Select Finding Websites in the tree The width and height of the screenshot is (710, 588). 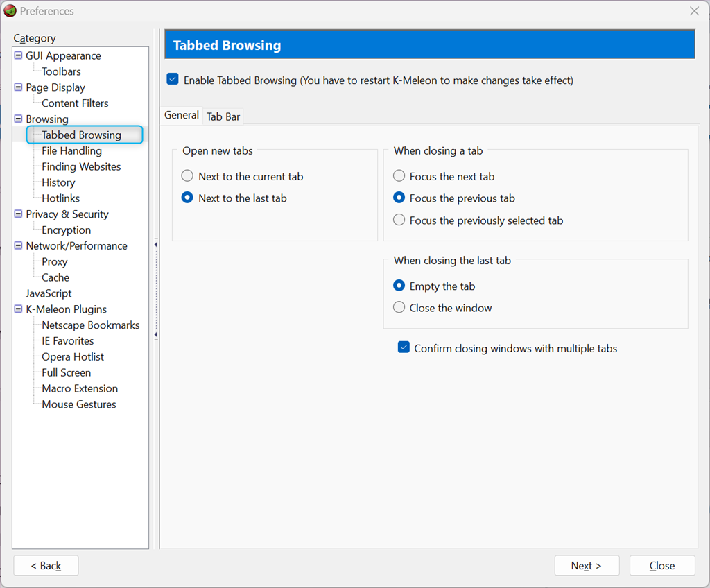point(81,166)
